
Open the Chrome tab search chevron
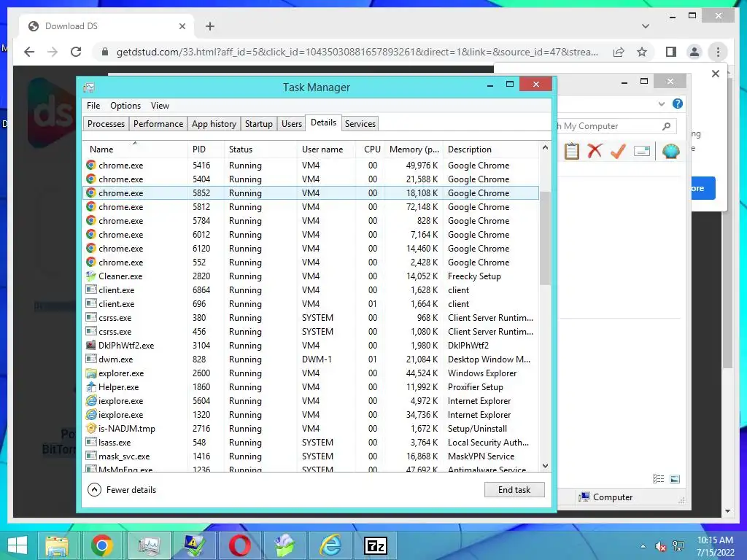click(x=646, y=26)
